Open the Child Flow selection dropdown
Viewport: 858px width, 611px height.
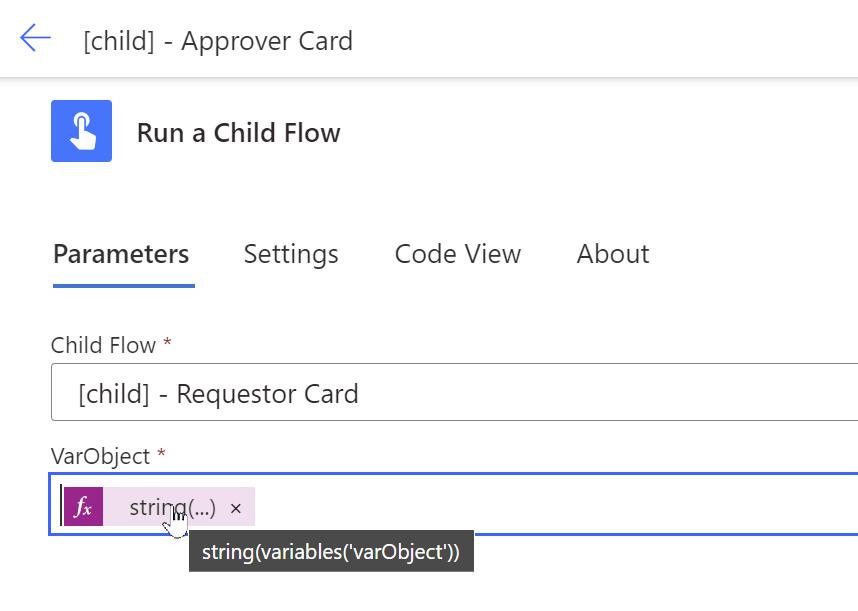pos(450,393)
